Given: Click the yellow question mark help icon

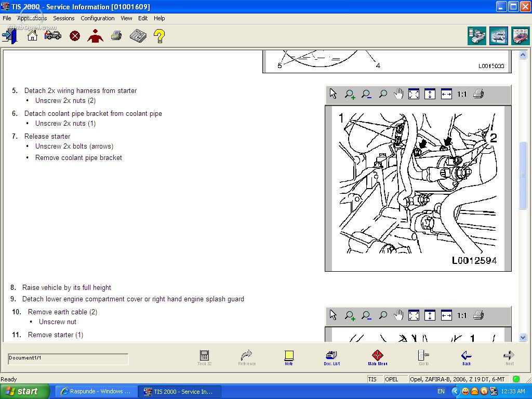Looking at the screenshot, I should point(159,36).
